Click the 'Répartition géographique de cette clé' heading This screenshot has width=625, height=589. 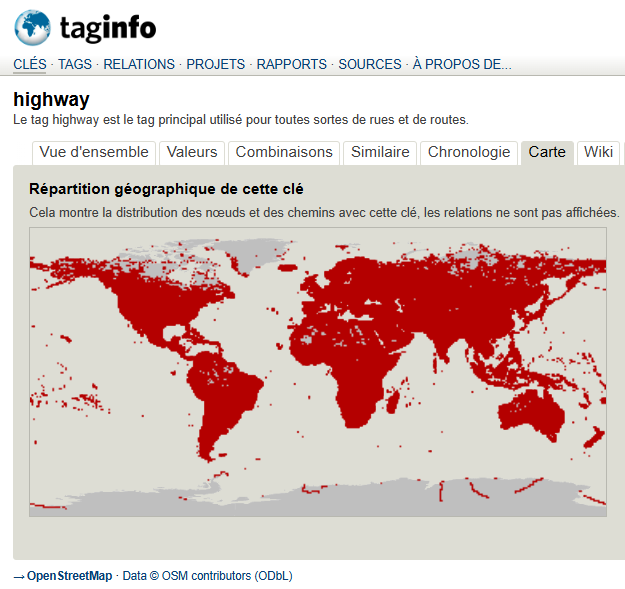point(166,189)
